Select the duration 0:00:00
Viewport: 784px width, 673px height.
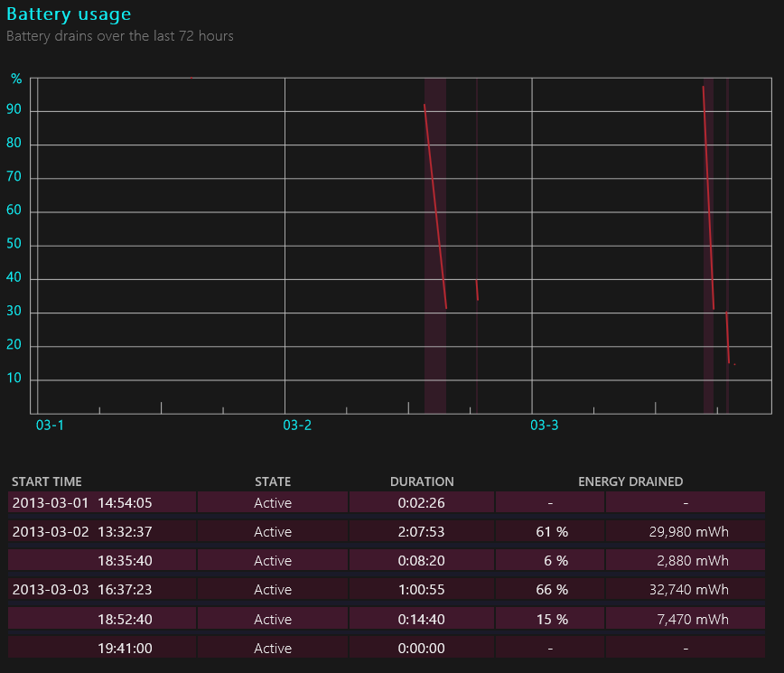point(421,648)
